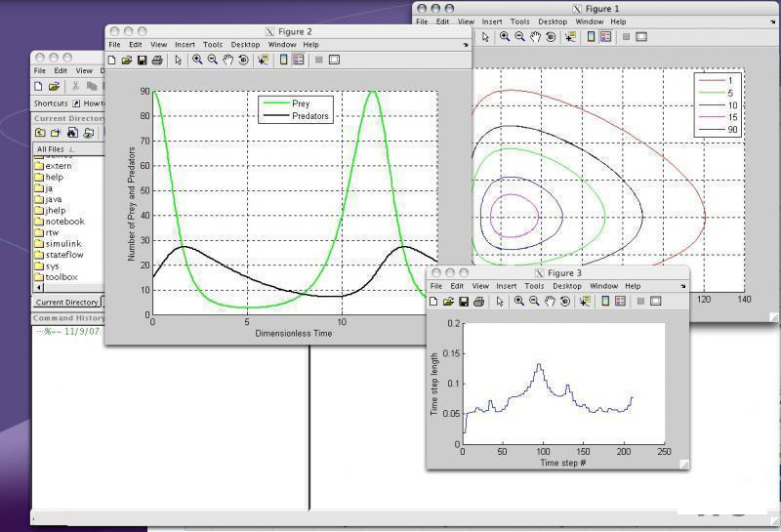Select Pan hand tool in Figure 3
This screenshot has width=781, height=532.
click(x=550, y=302)
